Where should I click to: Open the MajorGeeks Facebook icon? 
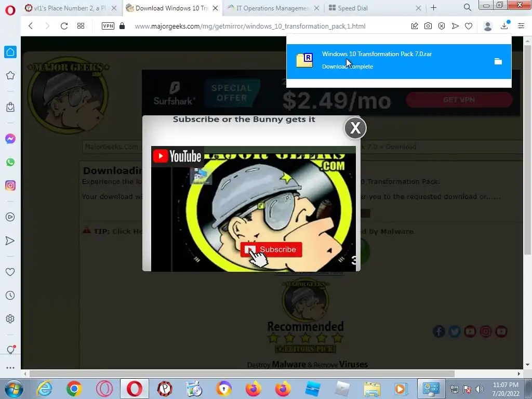coord(438,331)
